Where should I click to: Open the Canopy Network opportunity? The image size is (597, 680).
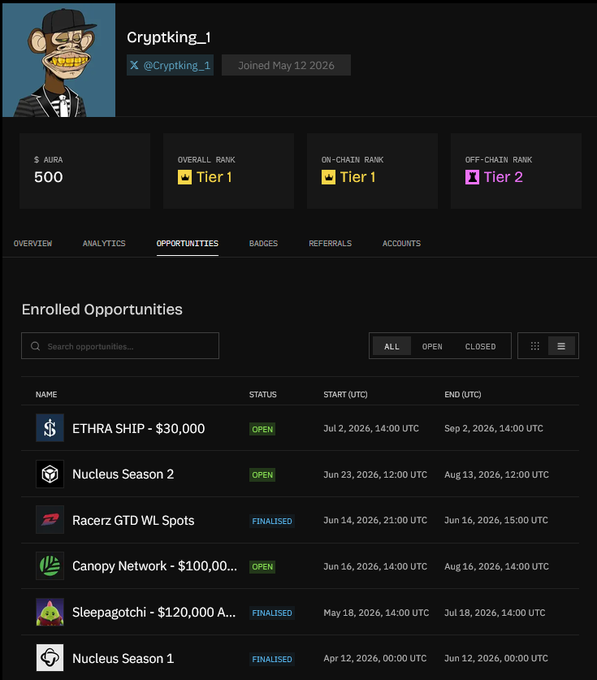tap(155, 566)
